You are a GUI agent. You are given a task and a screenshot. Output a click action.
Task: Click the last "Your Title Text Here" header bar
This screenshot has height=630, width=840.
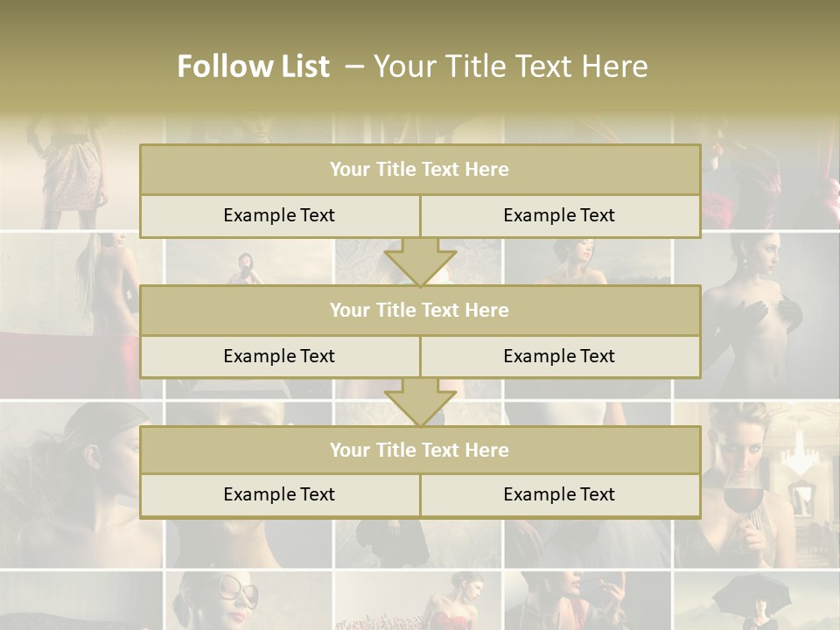click(x=420, y=450)
